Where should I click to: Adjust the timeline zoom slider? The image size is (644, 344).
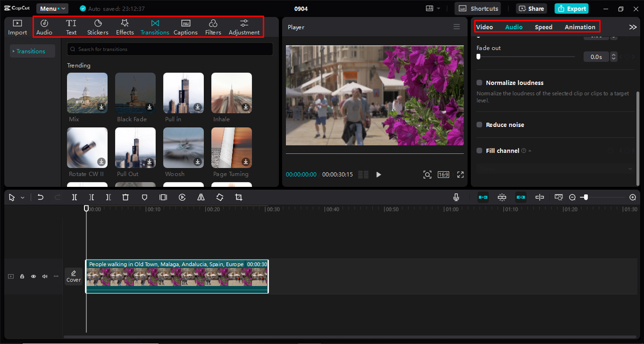pyautogui.click(x=602, y=197)
